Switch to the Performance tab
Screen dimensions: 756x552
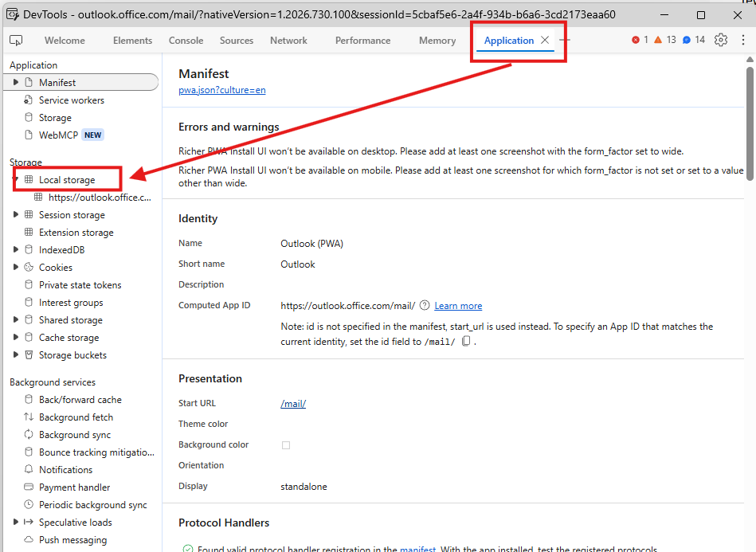[362, 41]
